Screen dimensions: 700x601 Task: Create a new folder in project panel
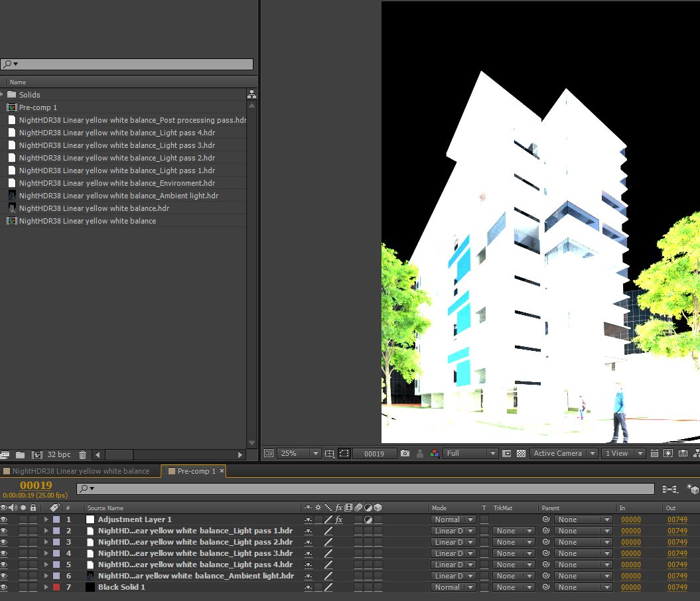point(20,454)
